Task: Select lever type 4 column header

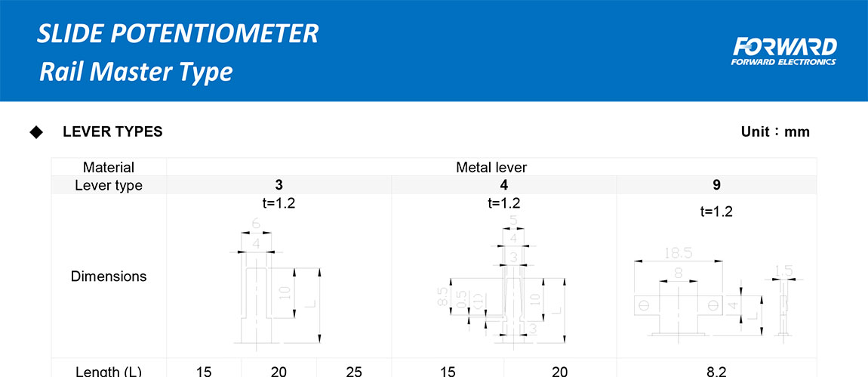Action: 504,186
